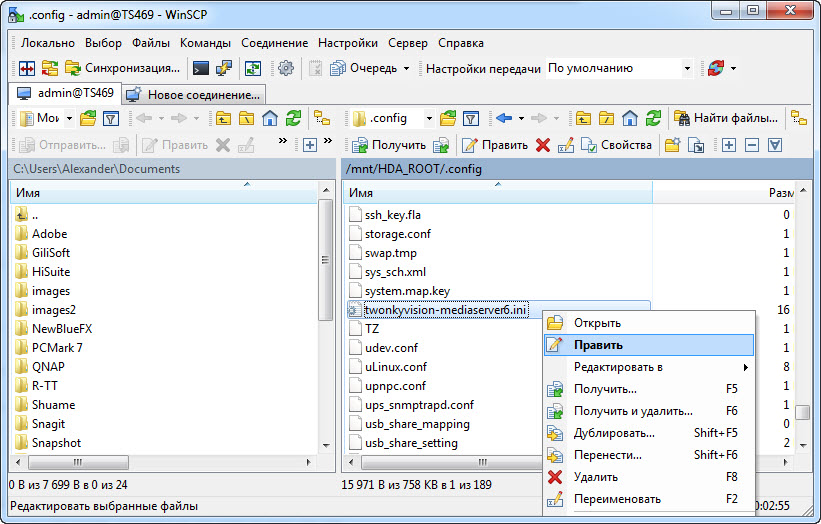Expand the Queue dropdown arrow
821x524 pixels.
click(x=406, y=68)
